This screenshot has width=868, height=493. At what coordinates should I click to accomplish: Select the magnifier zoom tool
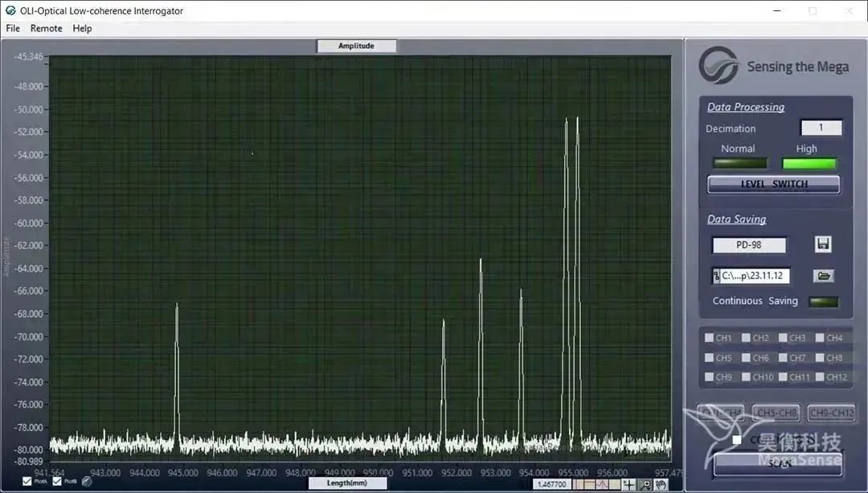(645, 484)
